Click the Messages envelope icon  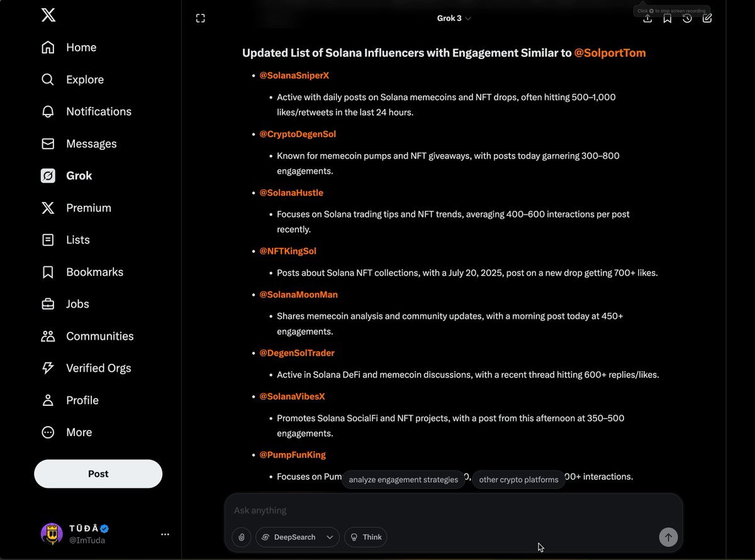(x=48, y=143)
